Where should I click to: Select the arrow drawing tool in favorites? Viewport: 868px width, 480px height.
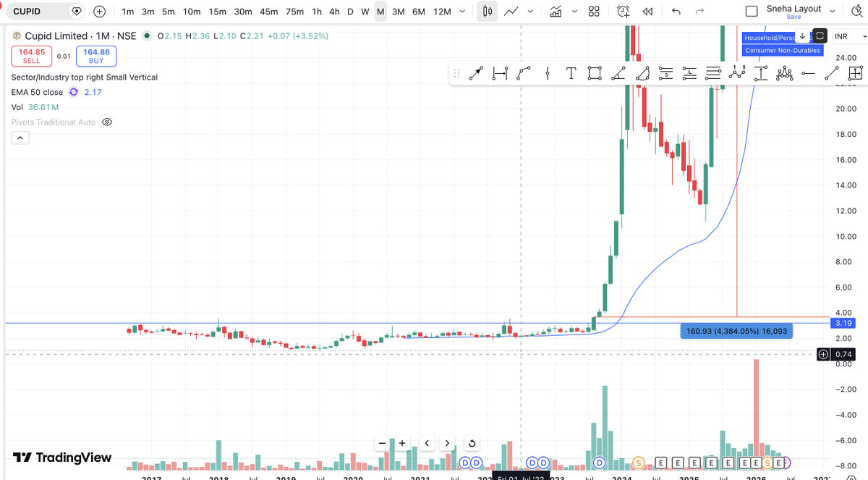(475, 73)
